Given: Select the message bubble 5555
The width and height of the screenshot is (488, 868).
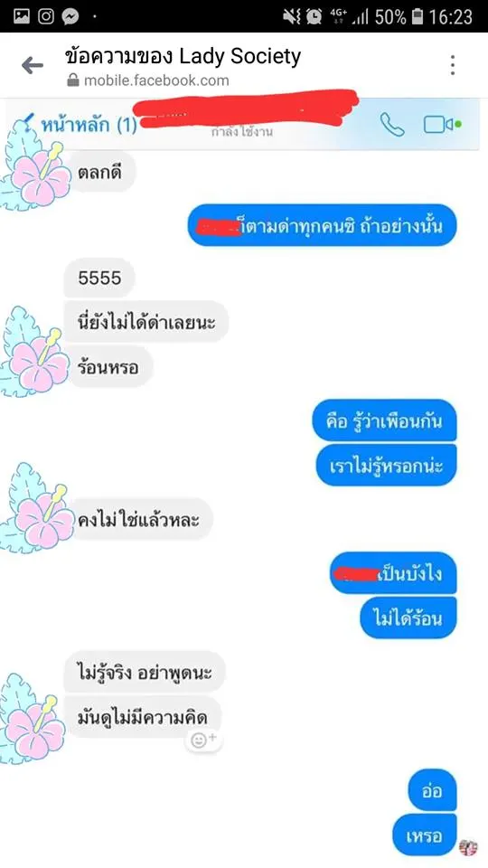Looking at the screenshot, I should (99, 278).
